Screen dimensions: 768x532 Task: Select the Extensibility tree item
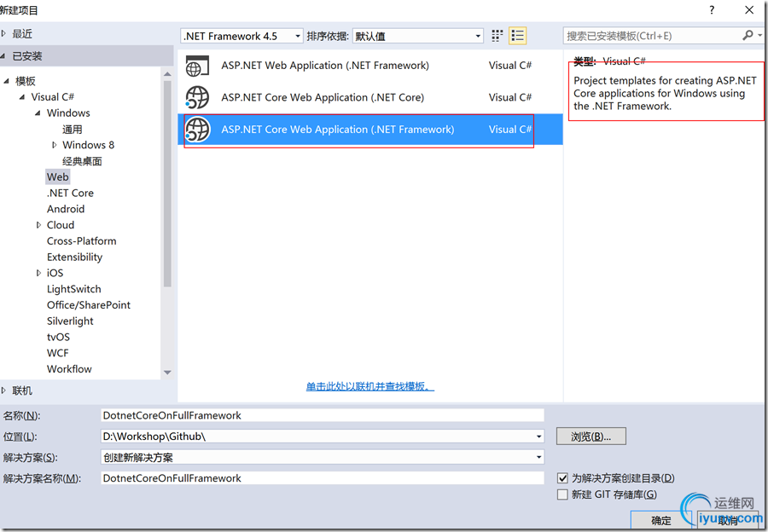[74, 257]
